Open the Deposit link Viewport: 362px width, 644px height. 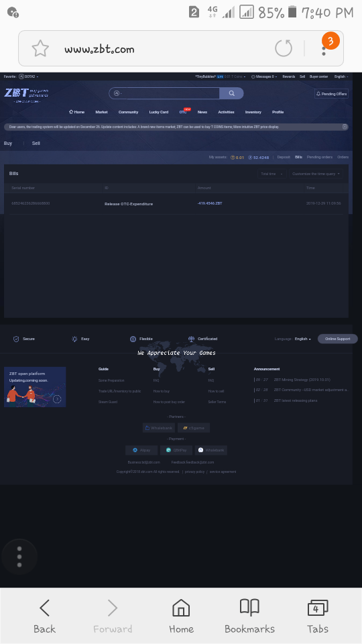tap(284, 157)
